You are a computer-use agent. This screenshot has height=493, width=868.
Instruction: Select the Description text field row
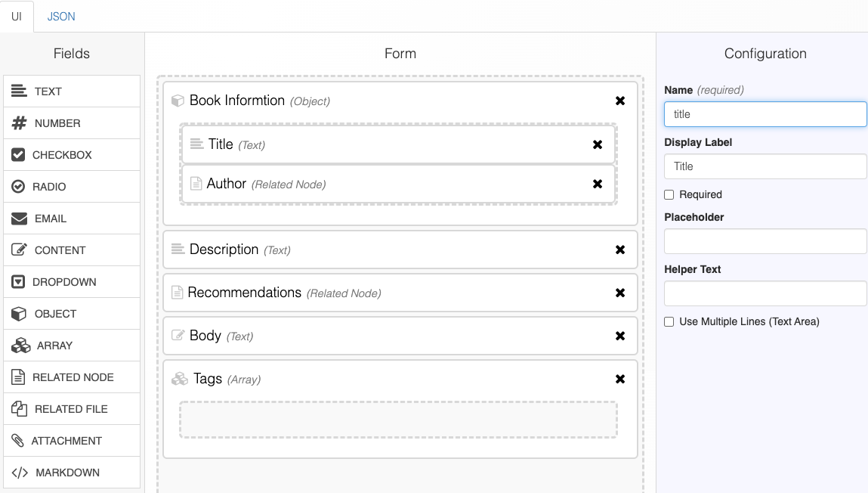coord(400,250)
